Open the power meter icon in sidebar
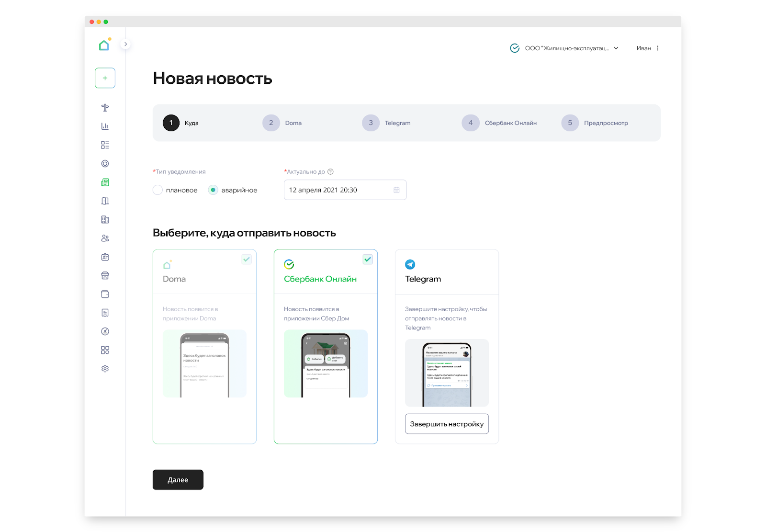 (105, 164)
